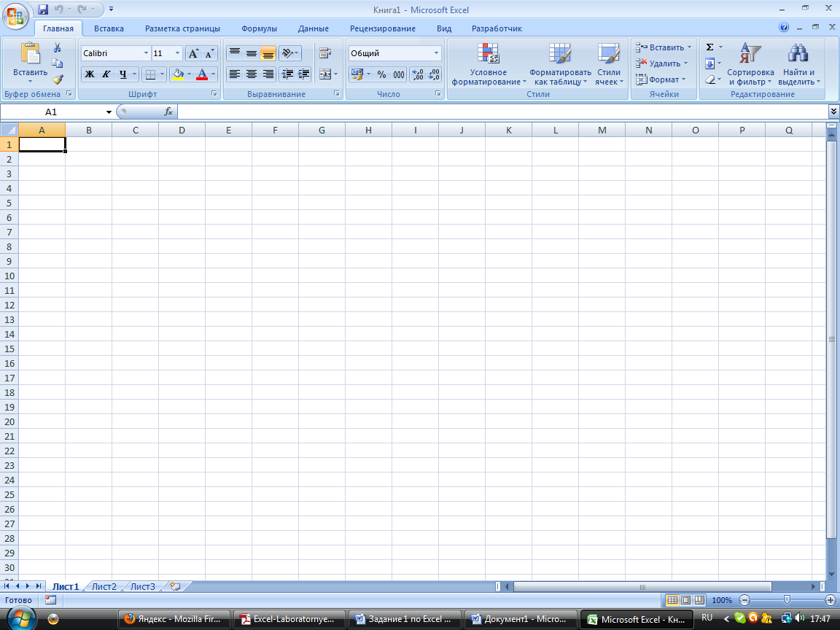Switch to Page Layout view in status bar
This screenshot has width=840, height=630.
point(685,600)
